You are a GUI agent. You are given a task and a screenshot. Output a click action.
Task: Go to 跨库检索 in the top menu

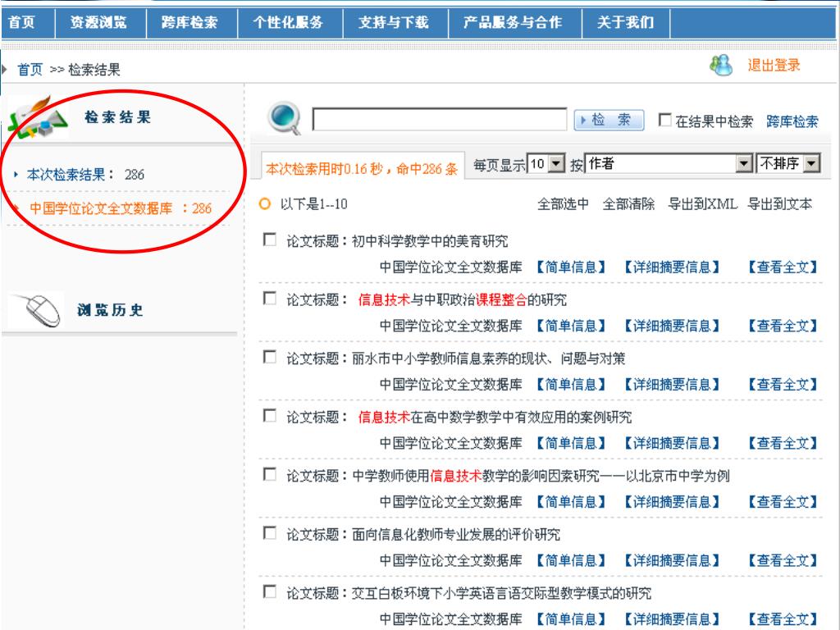(x=189, y=22)
